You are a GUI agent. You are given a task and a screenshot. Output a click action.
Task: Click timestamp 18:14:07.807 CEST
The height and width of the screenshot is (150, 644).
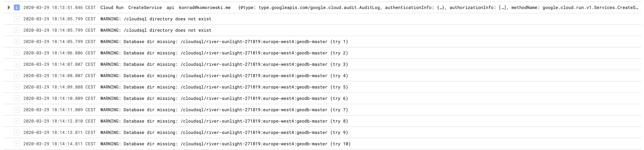point(59,64)
